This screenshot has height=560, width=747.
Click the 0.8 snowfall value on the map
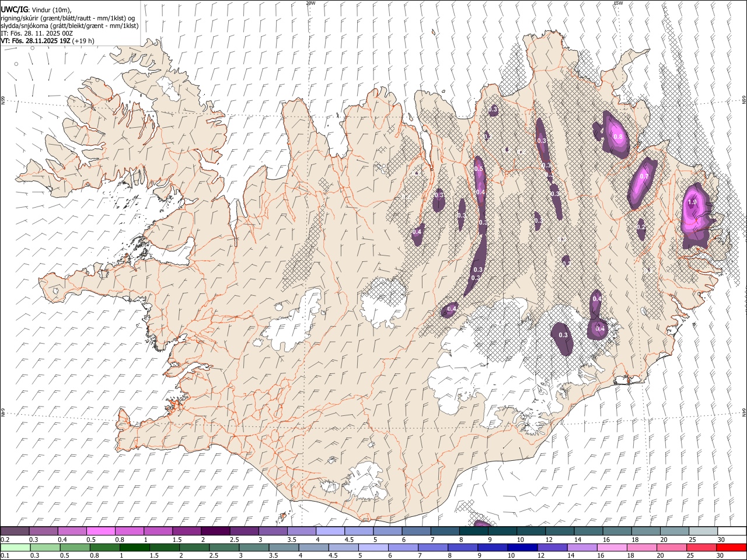pos(618,136)
